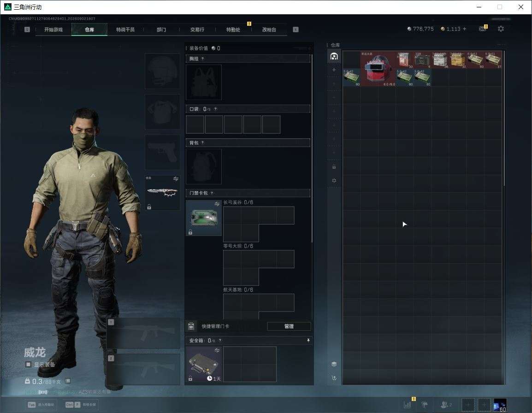Click the first primary weapon slot

pos(143,333)
